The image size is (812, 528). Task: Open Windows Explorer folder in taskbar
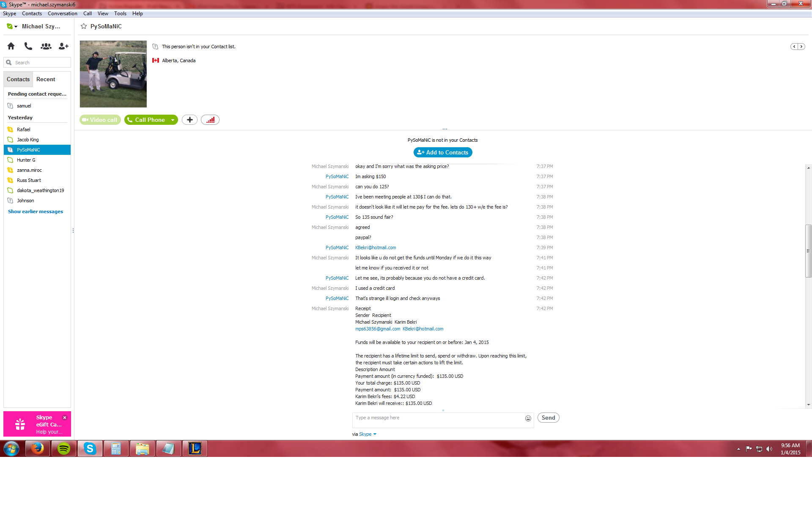(143, 448)
